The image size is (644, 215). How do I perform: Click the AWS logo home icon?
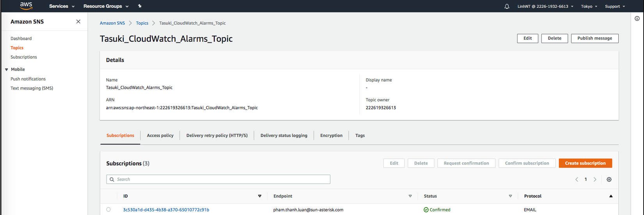point(26,6)
